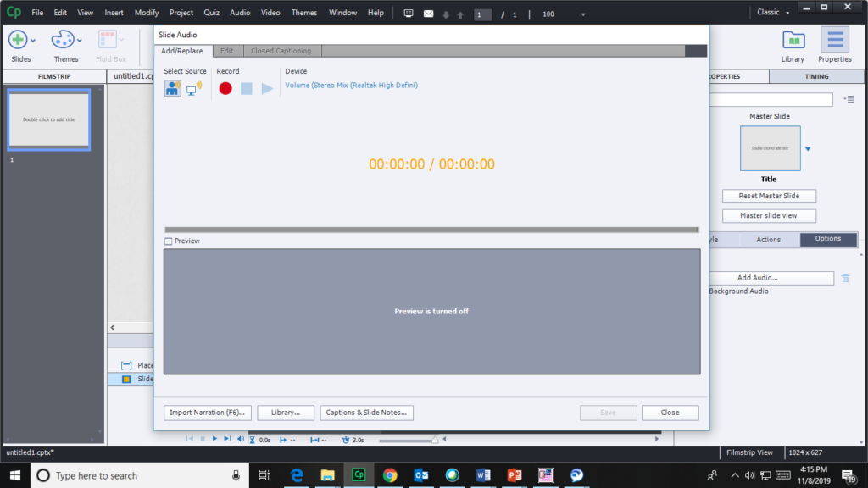868x488 pixels.
Task: Toggle timeline audio mute speaker icon
Action: click(x=240, y=439)
